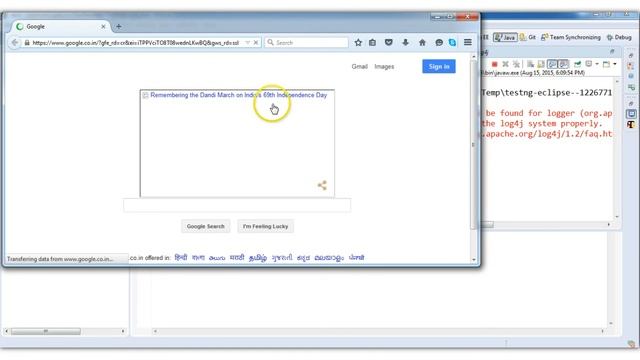Image resolution: width=640 pixels, height=360 pixels.
Task: Click highlighted monitor icon in Eclipse right trim
Action: [631, 113]
